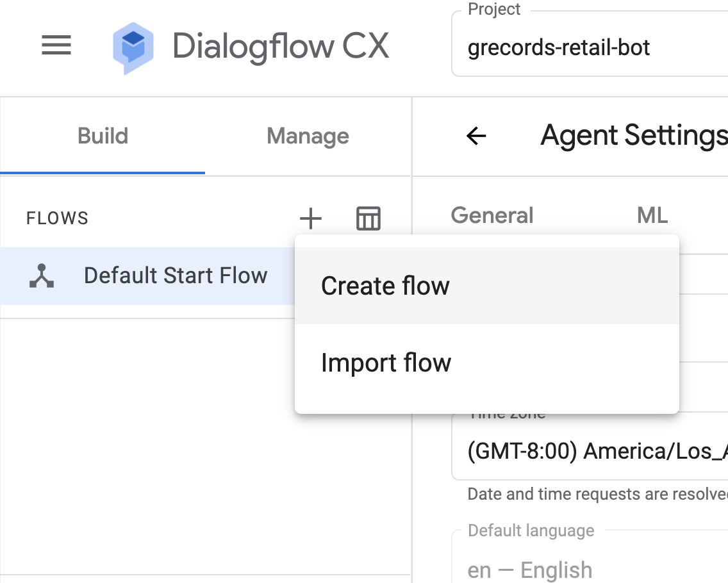Click the Agent Settings title

pos(633,135)
